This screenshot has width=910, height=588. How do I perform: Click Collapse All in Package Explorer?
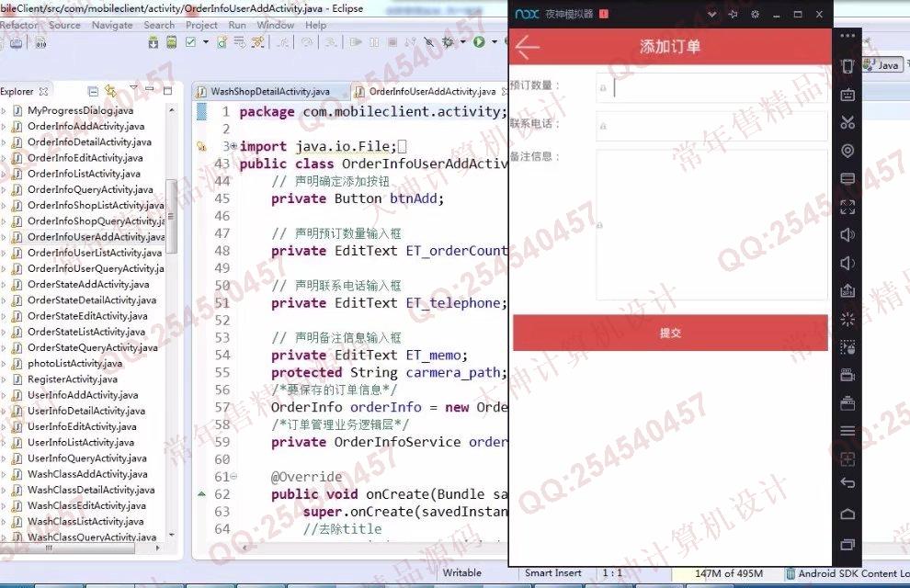coord(93,91)
